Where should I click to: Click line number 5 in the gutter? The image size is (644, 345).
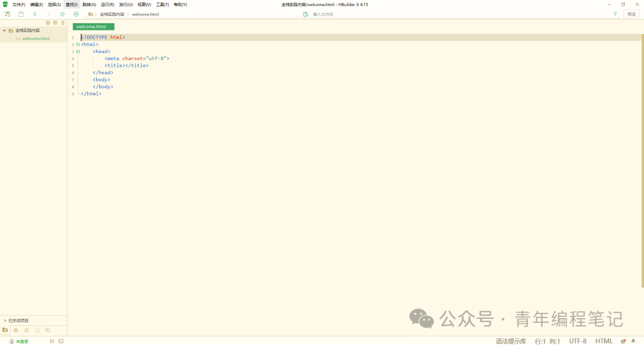coord(73,66)
